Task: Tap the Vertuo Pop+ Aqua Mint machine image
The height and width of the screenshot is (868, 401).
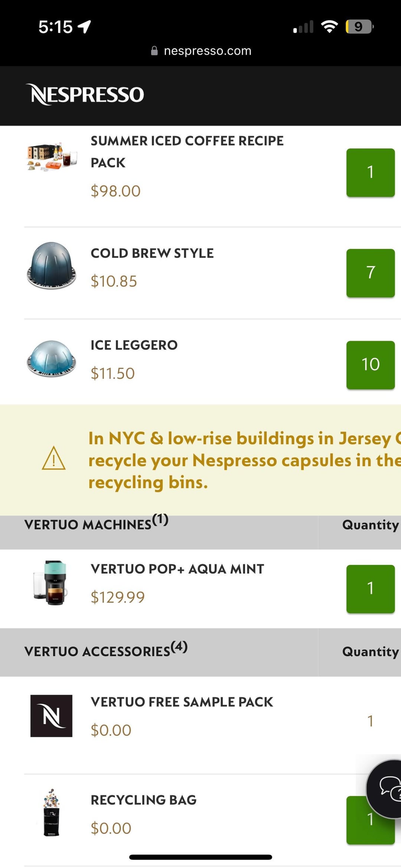Action: pos(51,583)
